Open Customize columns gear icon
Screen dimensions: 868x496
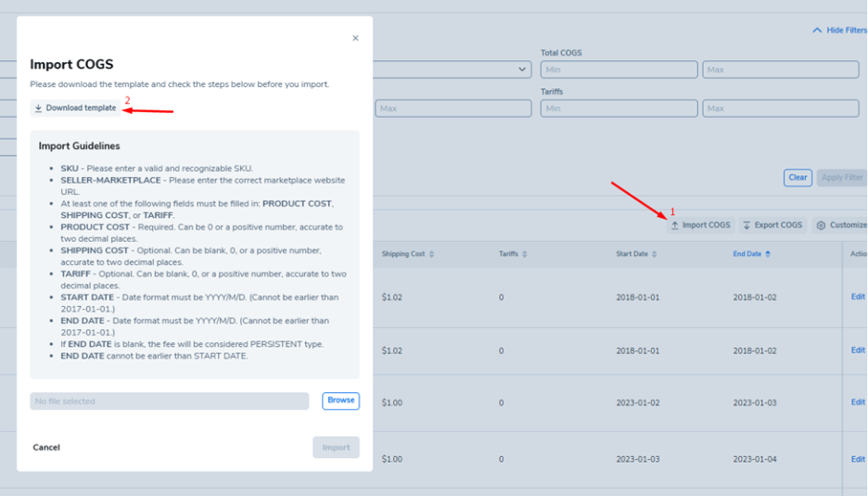pyautogui.click(x=821, y=225)
